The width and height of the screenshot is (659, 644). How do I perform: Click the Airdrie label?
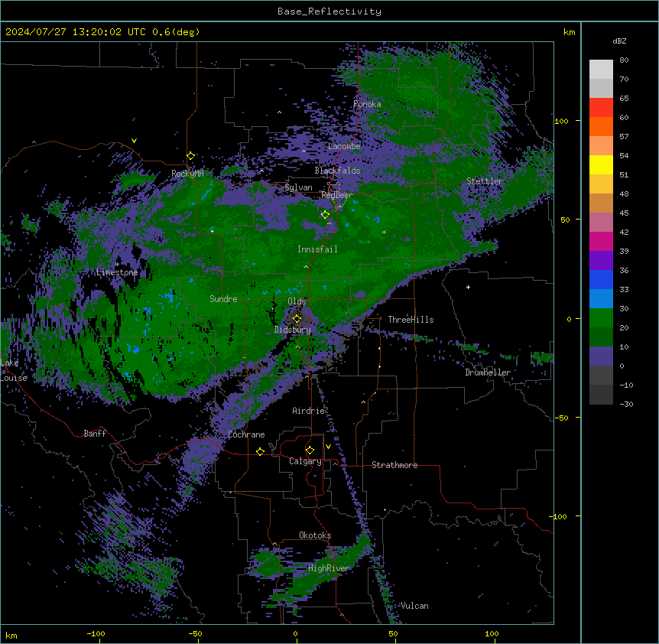point(308,411)
